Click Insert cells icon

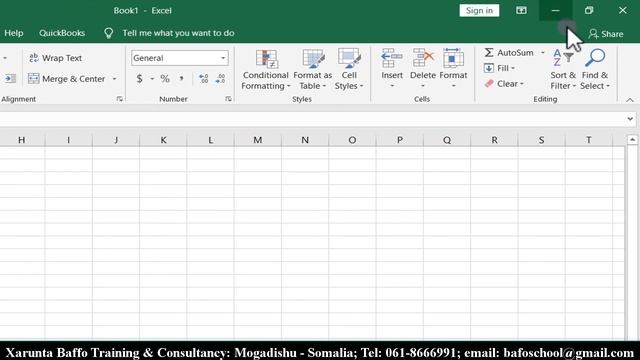392,58
